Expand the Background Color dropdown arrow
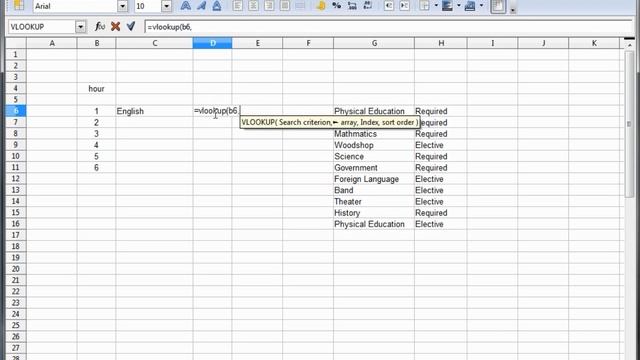Image resolution: width=640 pixels, height=360 pixels. [458, 6]
